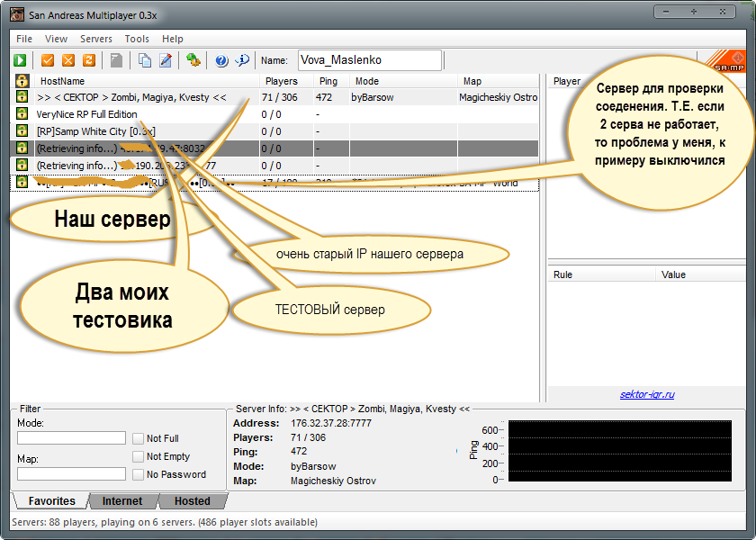Click the lock icon on the highlighted Retrieving info row
The height and width of the screenshot is (540, 756).
point(22,148)
